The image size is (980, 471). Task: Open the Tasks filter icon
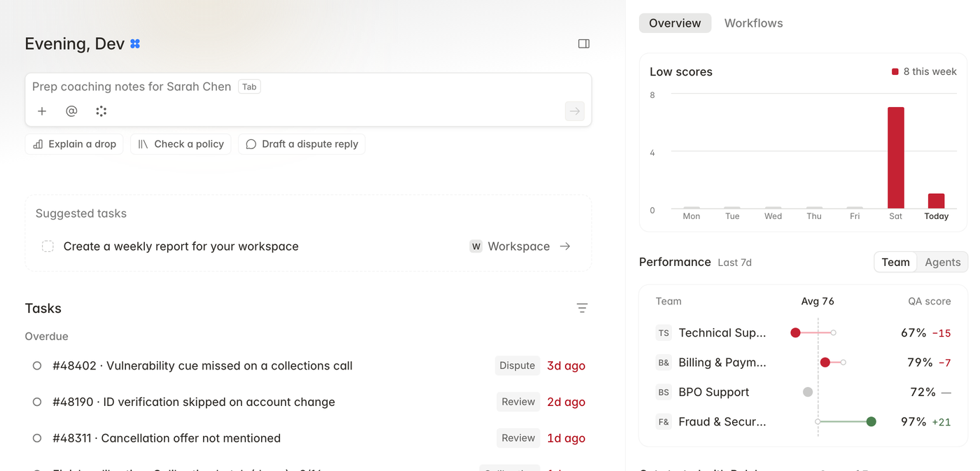point(582,308)
